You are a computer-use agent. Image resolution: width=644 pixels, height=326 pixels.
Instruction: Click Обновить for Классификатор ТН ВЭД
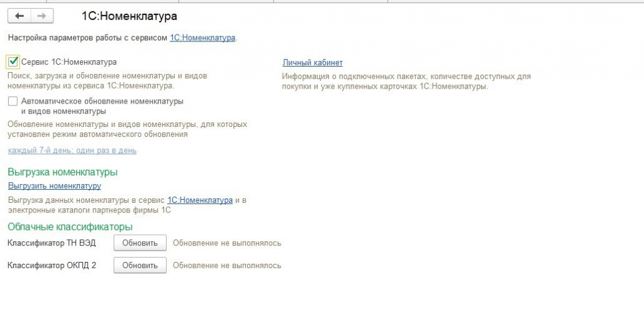click(x=140, y=242)
